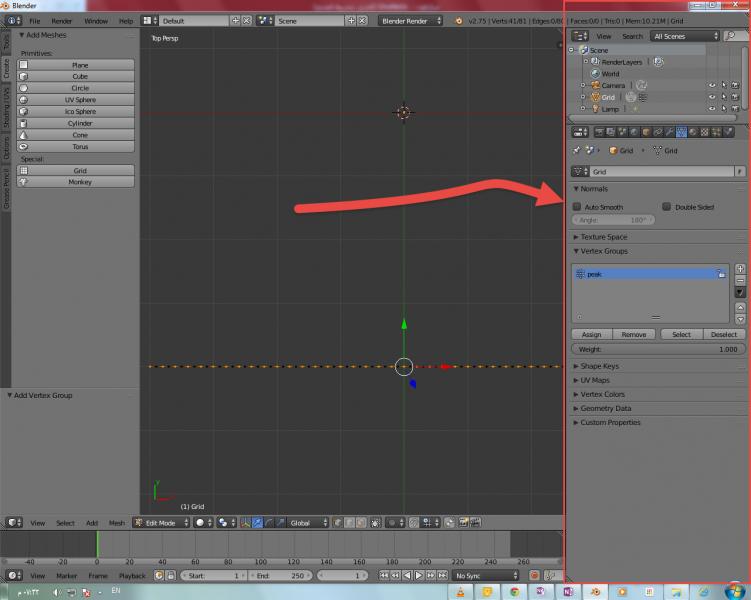
Task: Move vertex group down arrow
Action: pyautogui.click(x=740, y=319)
